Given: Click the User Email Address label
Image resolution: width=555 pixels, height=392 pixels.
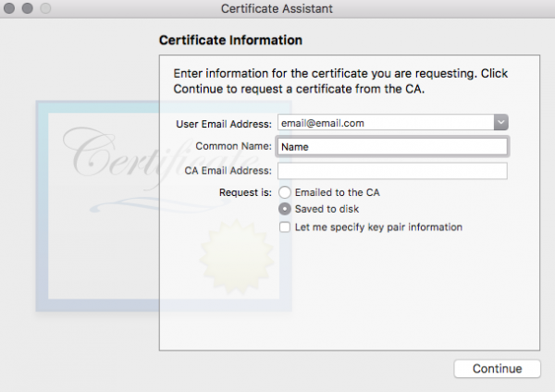Looking at the screenshot, I should click(223, 123).
